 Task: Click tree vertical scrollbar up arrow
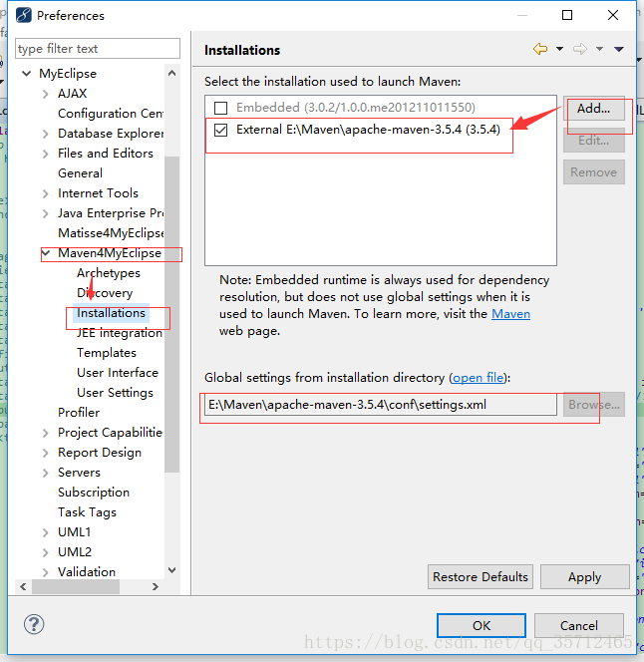[x=171, y=74]
